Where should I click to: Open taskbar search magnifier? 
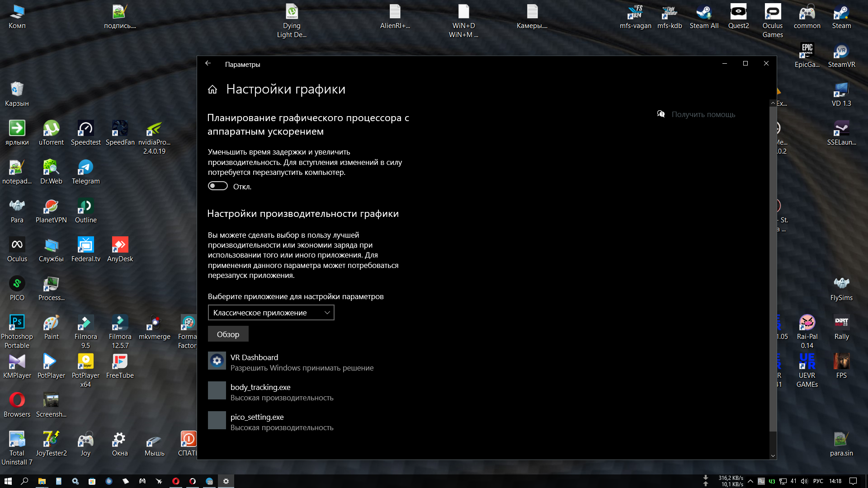[24, 481]
